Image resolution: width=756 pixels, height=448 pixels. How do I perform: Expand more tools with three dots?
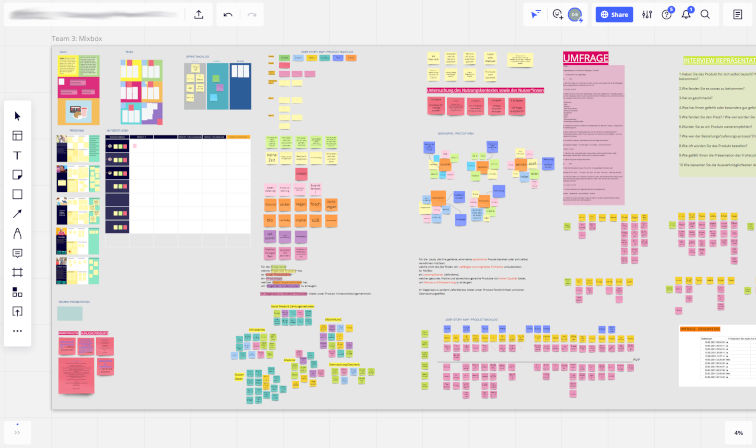click(x=17, y=331)
